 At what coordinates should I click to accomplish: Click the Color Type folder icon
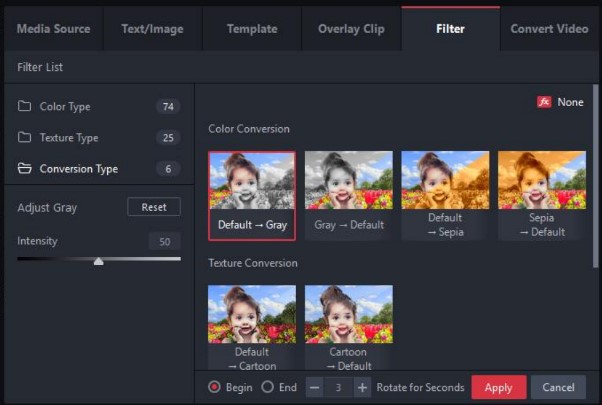(x=25, y=107)
